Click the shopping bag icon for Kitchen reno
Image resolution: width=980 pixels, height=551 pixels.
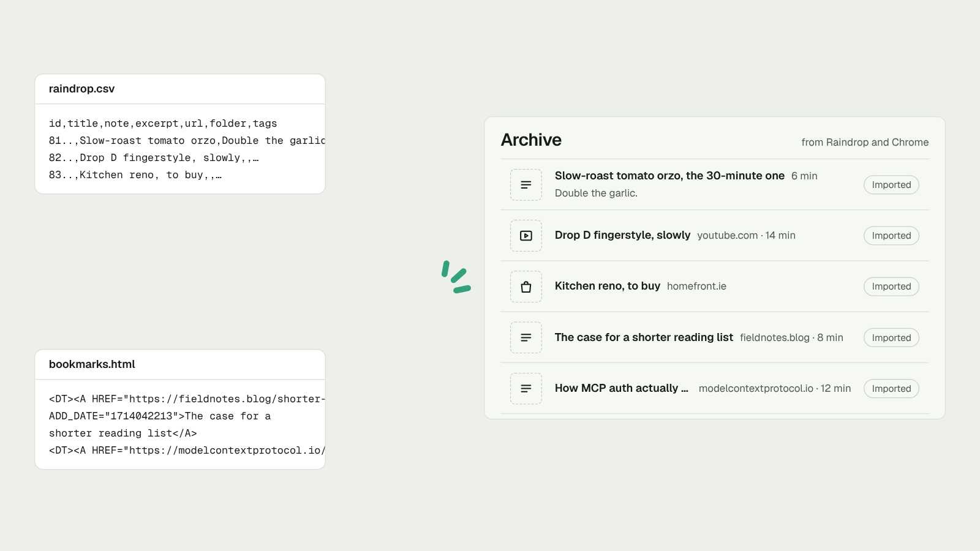pos(526,287)
